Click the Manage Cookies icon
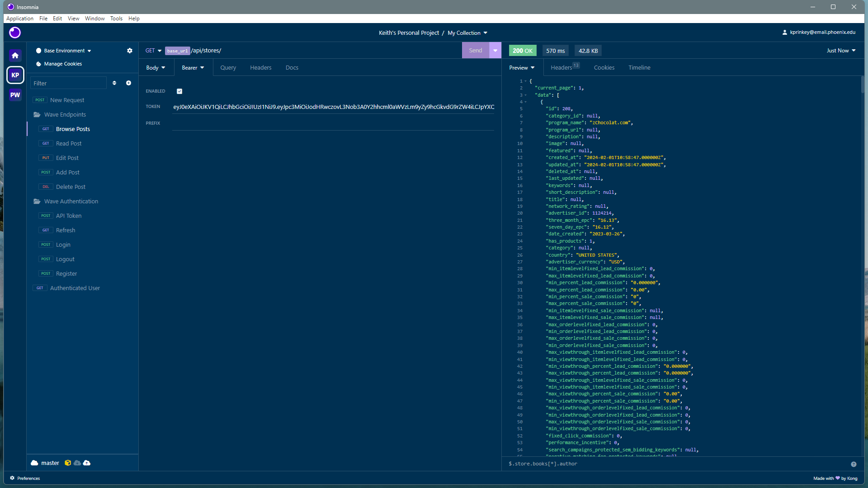 pyautogui.click(x=38, y=64)
